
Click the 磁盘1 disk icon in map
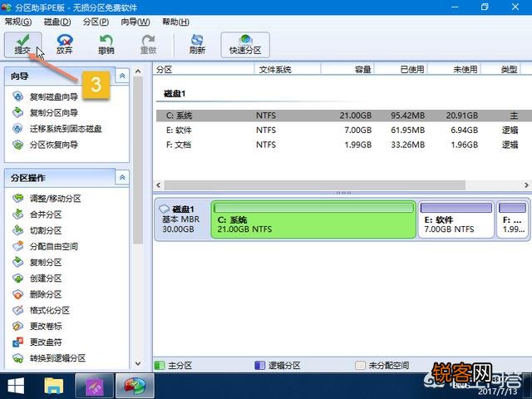coord(165,209)
